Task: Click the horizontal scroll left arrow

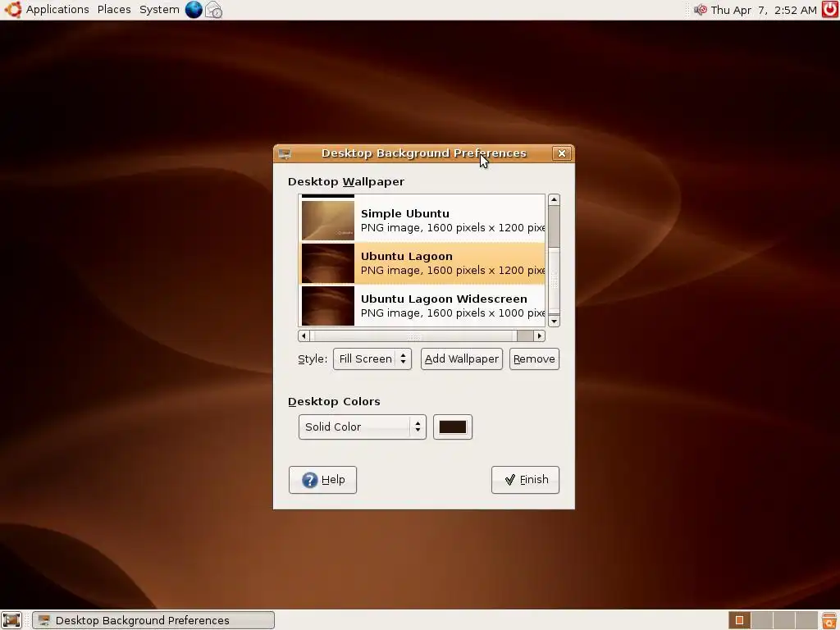Action: coord(304,336)
